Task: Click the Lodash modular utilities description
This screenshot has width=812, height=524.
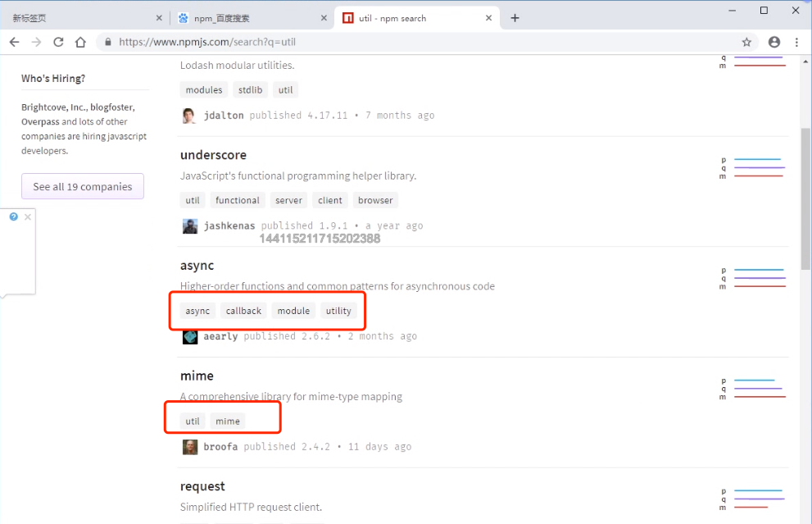Action: point(237,66)
